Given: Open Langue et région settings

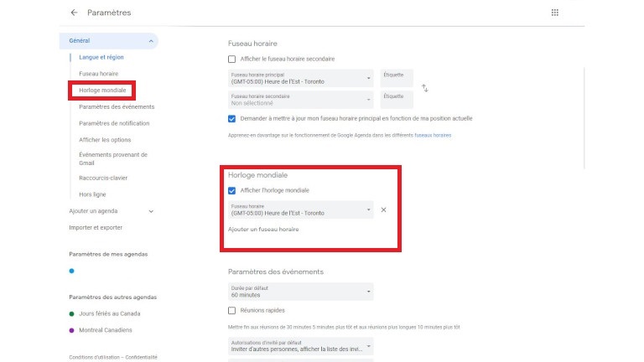Looking at the screenshot, I should 101,57.
